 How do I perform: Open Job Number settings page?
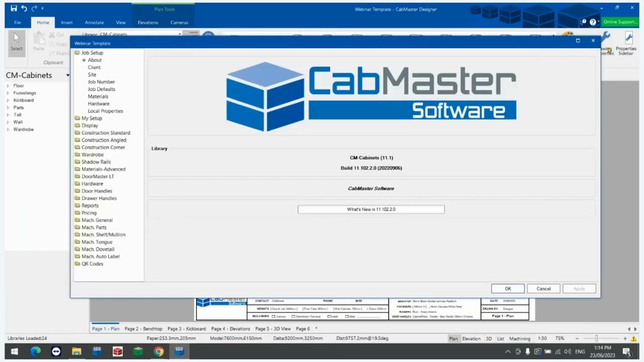(101, 82)
